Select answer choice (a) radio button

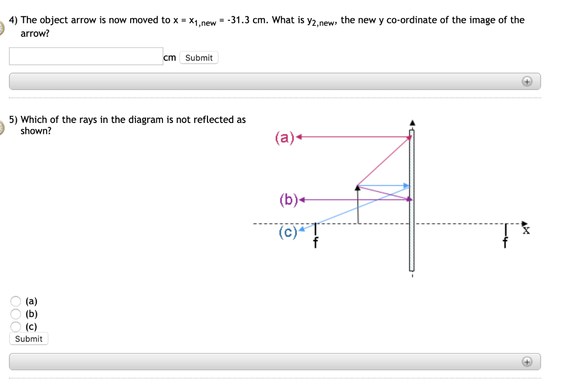(x=15, y=301)
